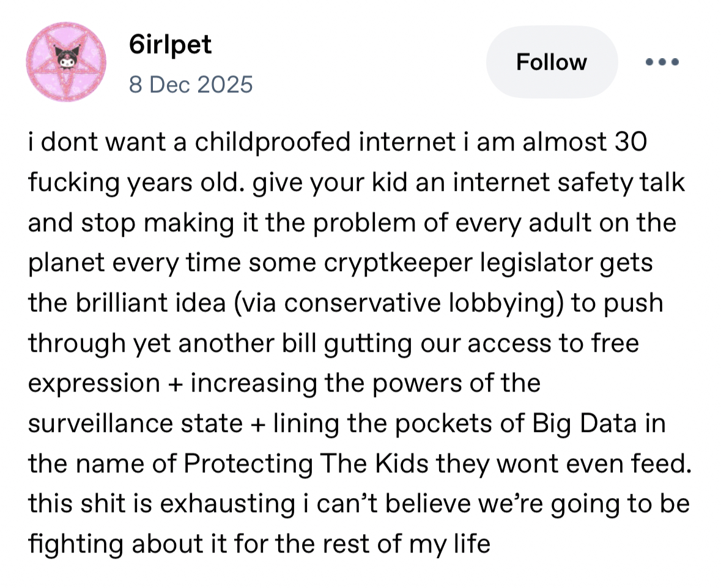Follow the 6irlpet blog

pos(551,62)
